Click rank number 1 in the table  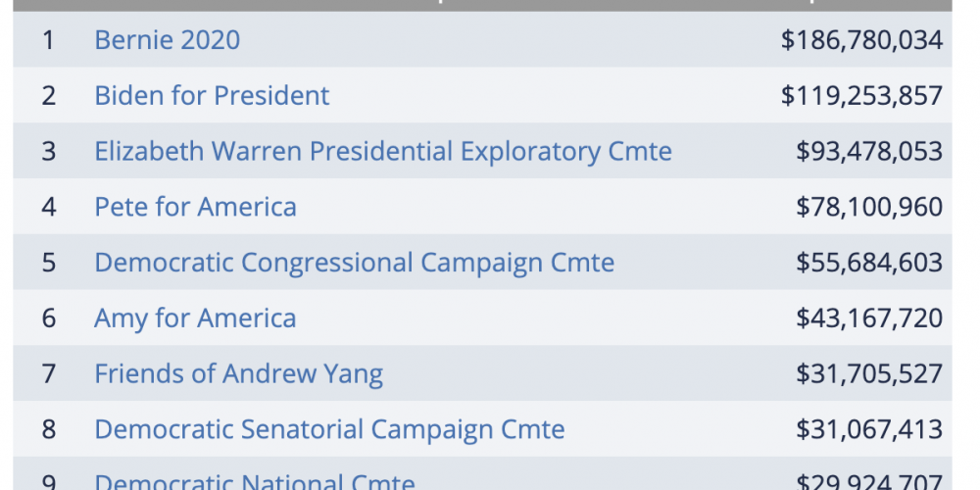[x=48, y=40]
